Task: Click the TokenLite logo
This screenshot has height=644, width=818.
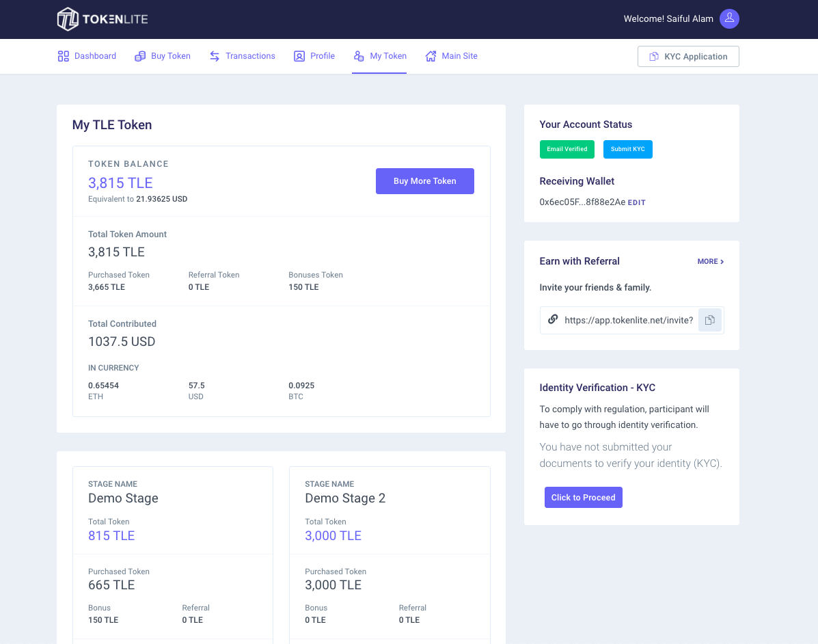Action: [x=103, y=19]
